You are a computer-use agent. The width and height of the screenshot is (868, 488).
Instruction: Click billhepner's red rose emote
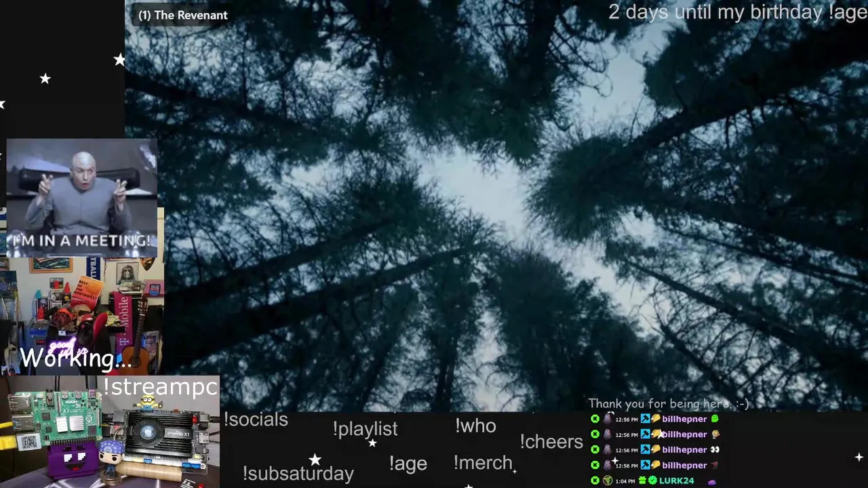click(x=715, y=464)
